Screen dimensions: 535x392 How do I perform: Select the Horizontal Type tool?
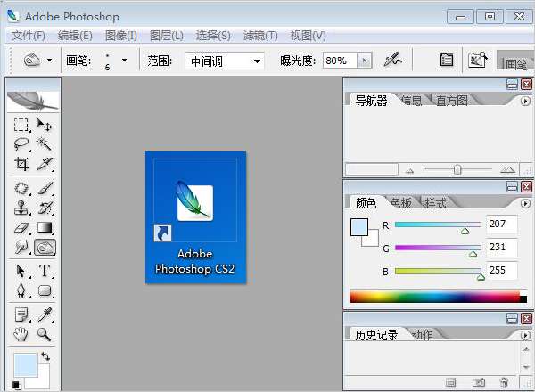tap(45, 271)
